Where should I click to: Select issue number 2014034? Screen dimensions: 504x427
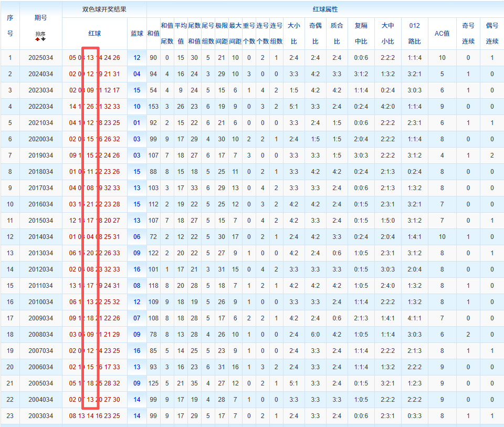point(40,237)
